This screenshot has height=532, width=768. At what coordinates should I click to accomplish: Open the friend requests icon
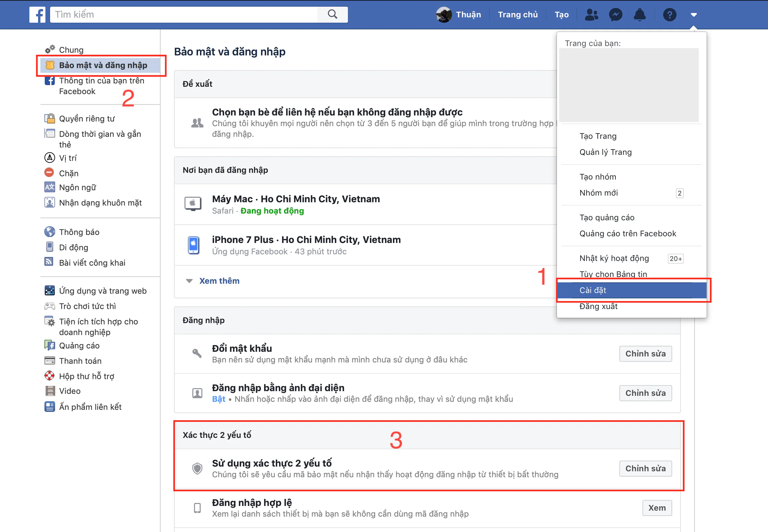(591, 15)
